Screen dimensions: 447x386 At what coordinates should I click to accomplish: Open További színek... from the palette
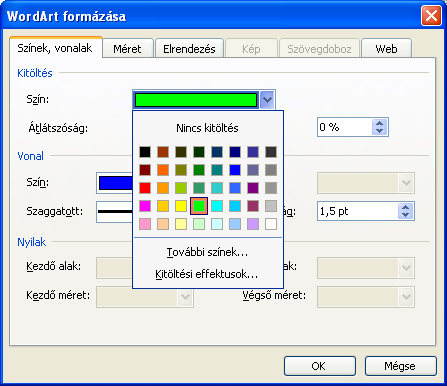tap(207, 252)
